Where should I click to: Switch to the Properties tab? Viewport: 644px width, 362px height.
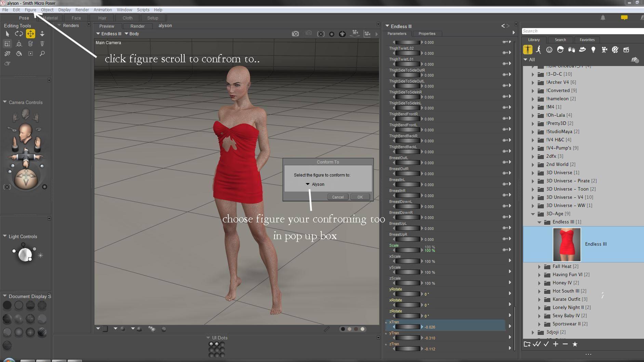427,34
